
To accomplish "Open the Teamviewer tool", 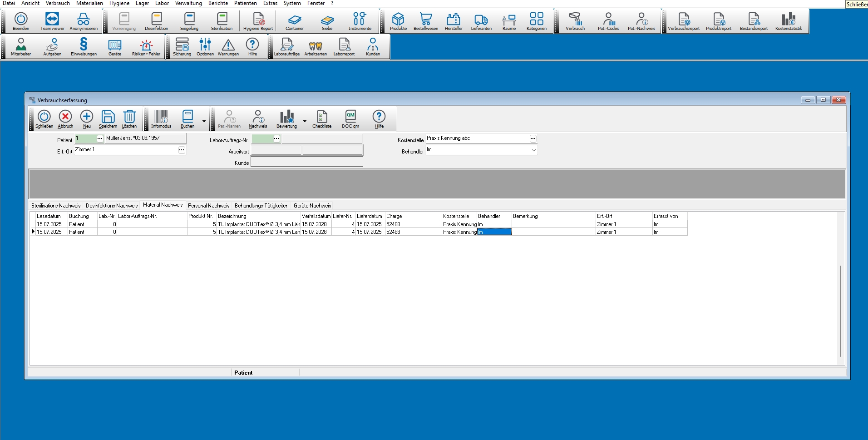I will point(52,21).
